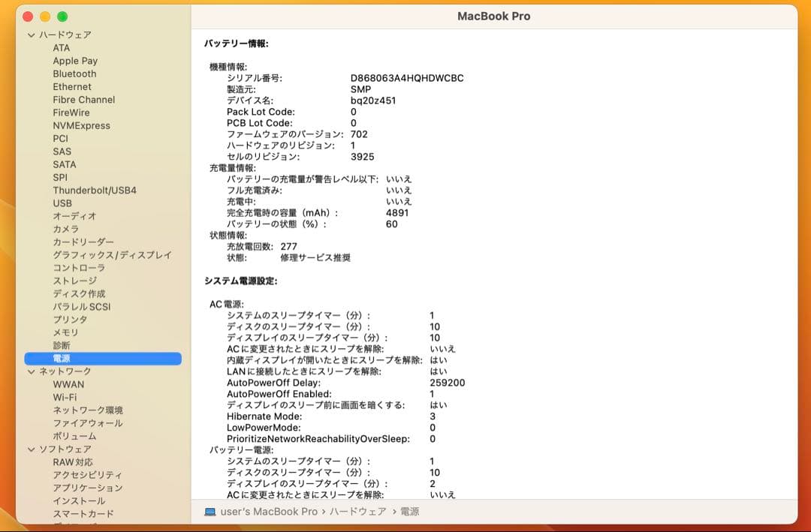View メモリ hardware details
This screenshot has height=532, width=811.
coord(64,332)
